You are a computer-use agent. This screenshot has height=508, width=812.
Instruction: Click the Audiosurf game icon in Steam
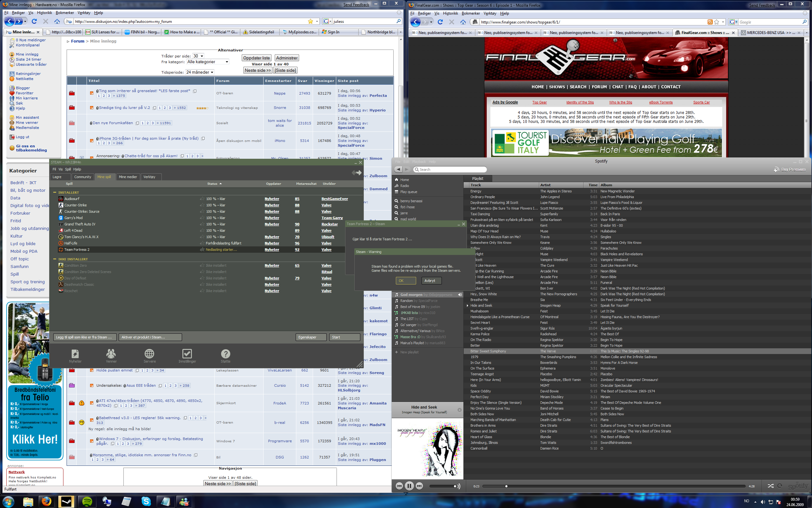[x=61, y=198]
